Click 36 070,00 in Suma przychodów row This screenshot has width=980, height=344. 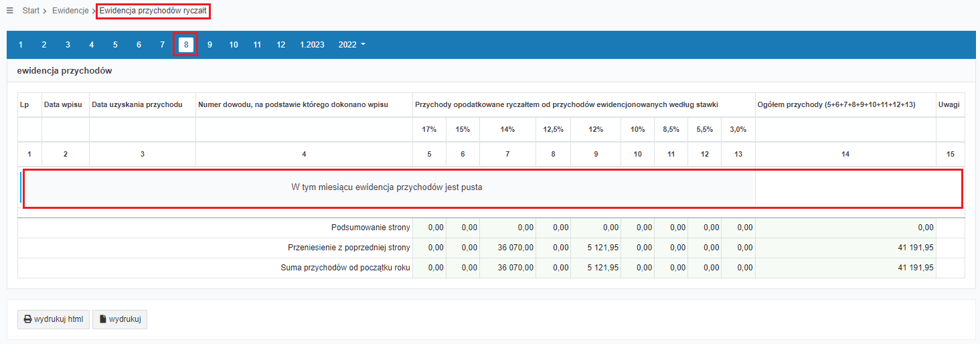point(515,268)
